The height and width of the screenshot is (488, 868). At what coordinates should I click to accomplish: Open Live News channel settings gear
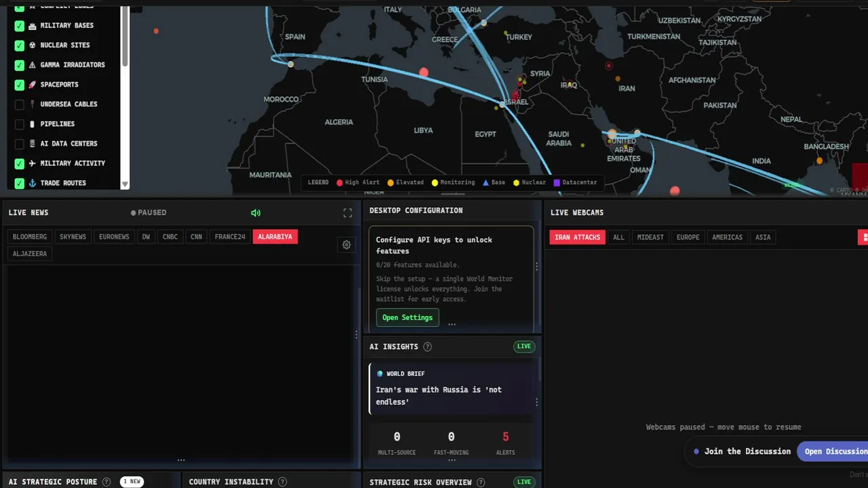347,245
